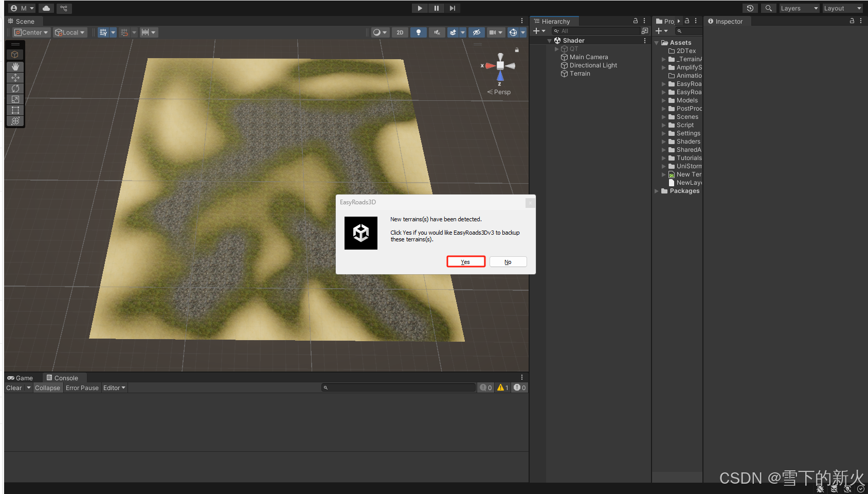
Task: Select the Hand tool in scene toolbar
Action: pyautogui.click(x=15, y=66)
